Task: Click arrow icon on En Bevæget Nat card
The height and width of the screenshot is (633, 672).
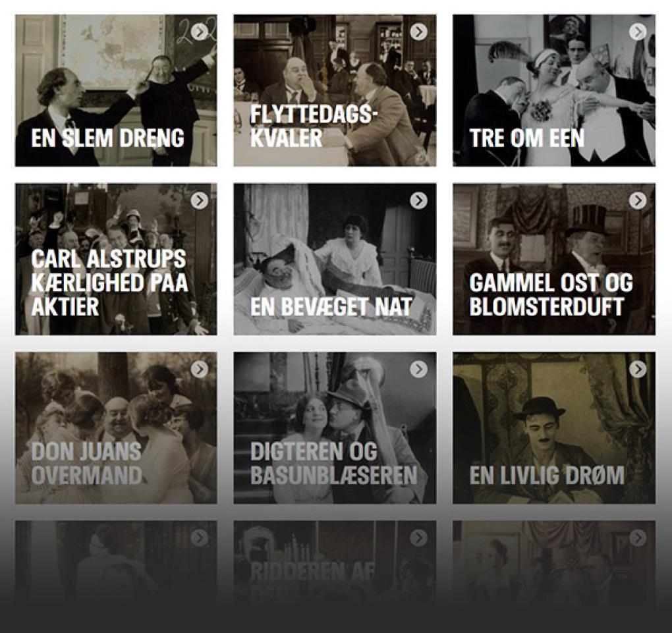Action: [x=418, y=201]
